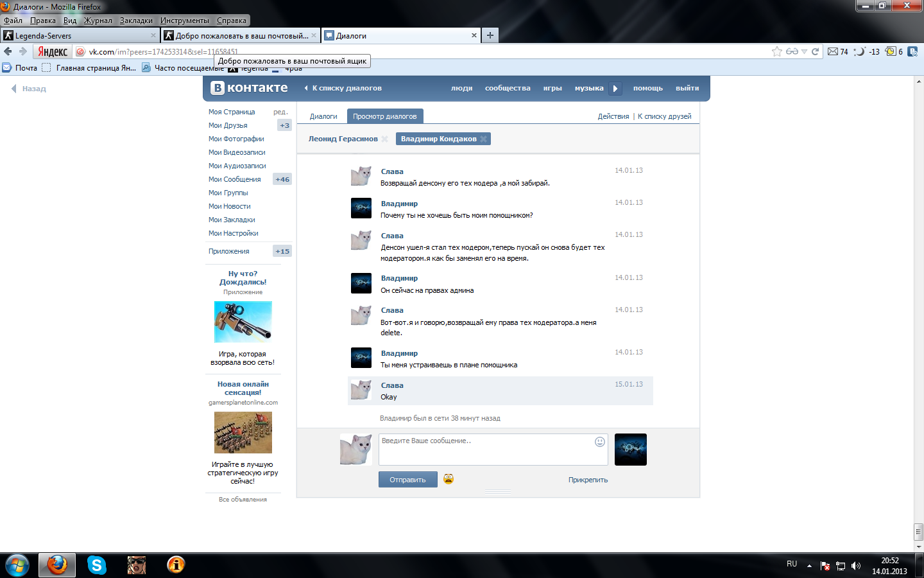
Task: Click inside the message input field
Action: [493, 450]
